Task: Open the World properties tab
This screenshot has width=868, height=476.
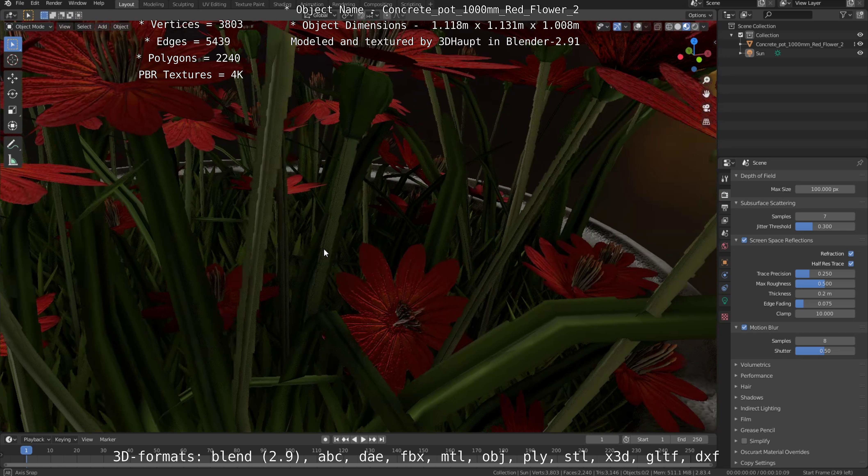Action: [x=725, y=246]
